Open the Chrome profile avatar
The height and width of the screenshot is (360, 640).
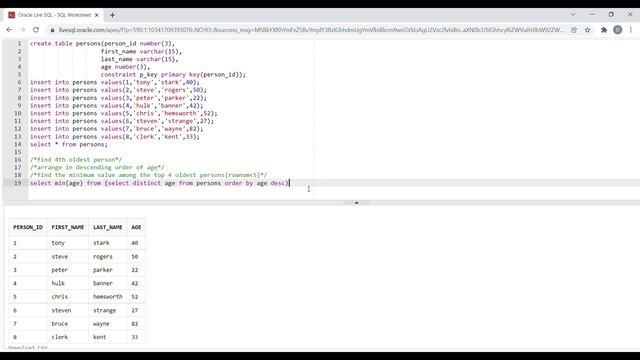click(618, 30)
